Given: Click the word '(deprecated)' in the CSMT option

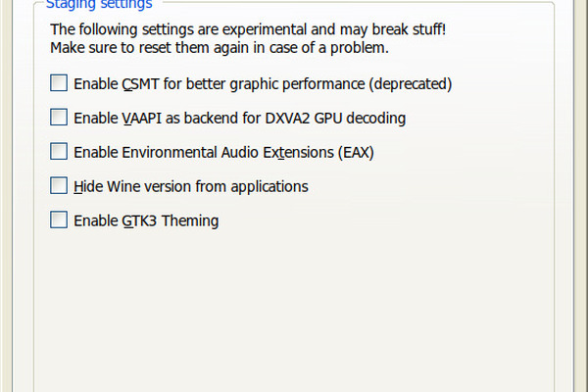Looking at the screenshot, I should 415,84.
